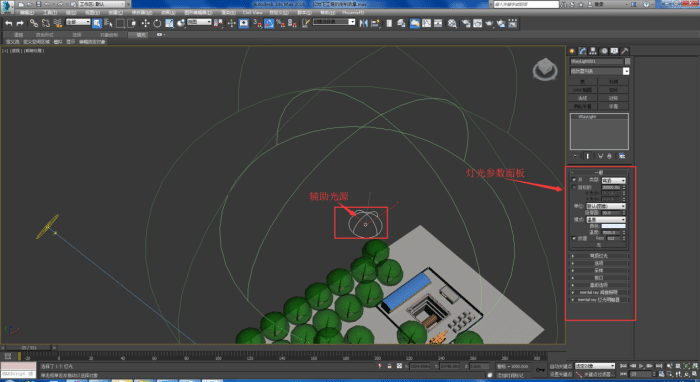The image size is (700, 382).
Task: Toggle the light On checkbox
Action: (x=574, y=179)
